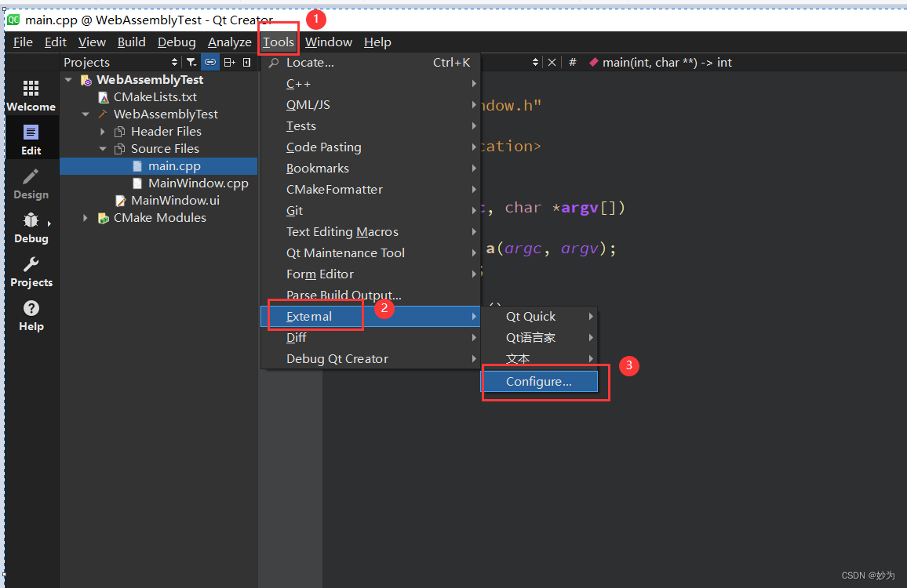The image size is (907, 588).
Task: Select the External menu entry
Action: tap(370, 316)
